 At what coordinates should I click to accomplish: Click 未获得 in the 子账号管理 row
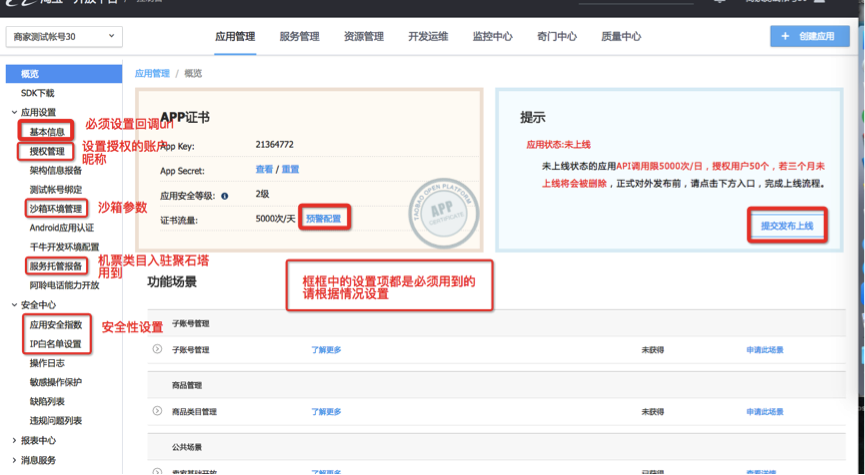coord(652,350)
